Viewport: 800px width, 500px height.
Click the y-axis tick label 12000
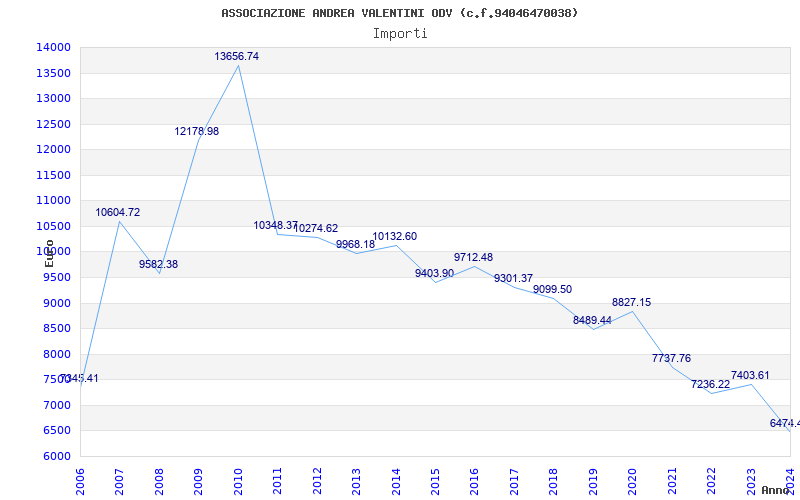tap(53, 150)
